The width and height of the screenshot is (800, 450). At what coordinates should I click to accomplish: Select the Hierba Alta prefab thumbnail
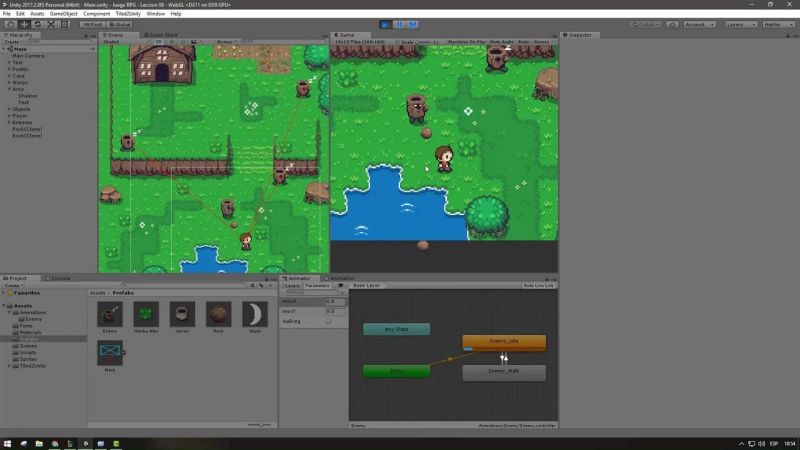[x=146, y=314]
